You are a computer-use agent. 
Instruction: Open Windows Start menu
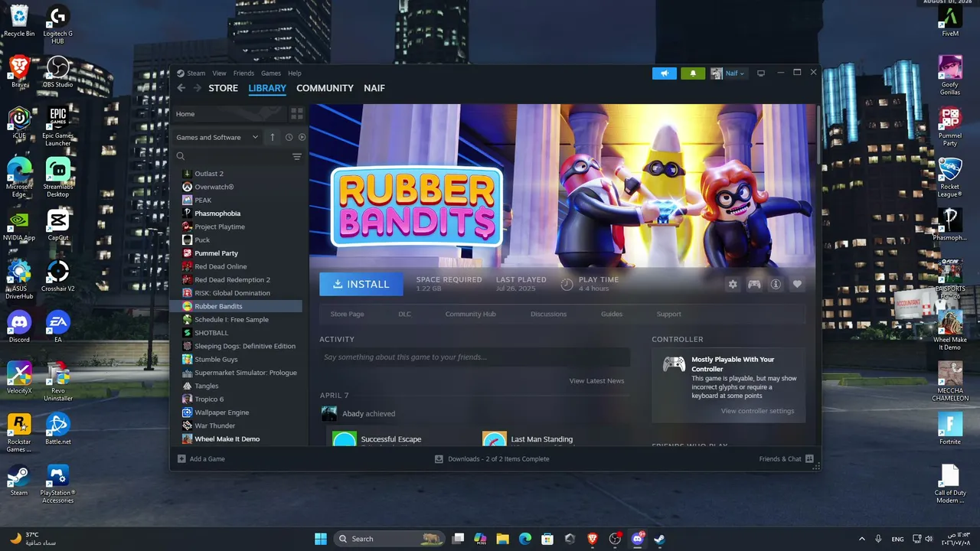pyautogui.click(x=321, y=539)
